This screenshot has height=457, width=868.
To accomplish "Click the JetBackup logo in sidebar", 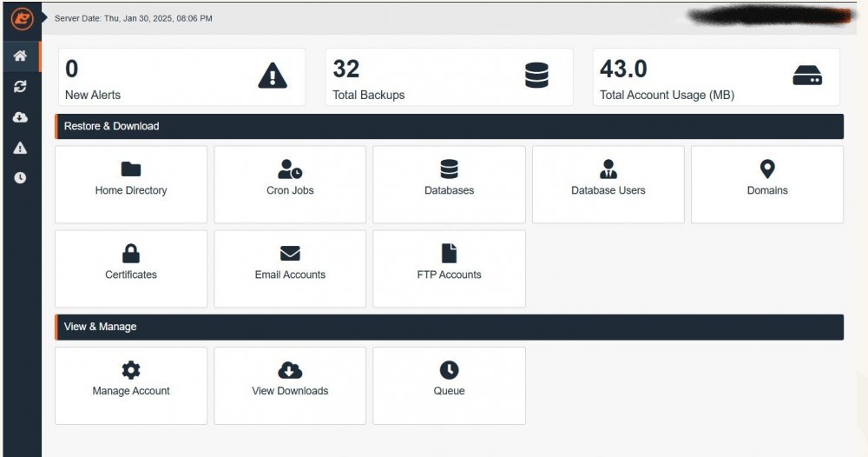I will click(23, 18).
